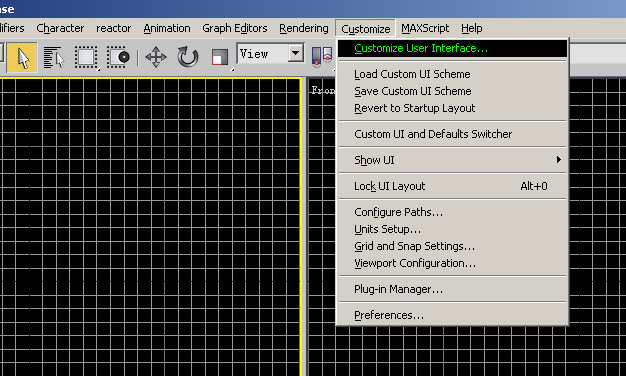Open the Rendering menu
Viewport: 626px width, 376px height.
pos(304,28)
